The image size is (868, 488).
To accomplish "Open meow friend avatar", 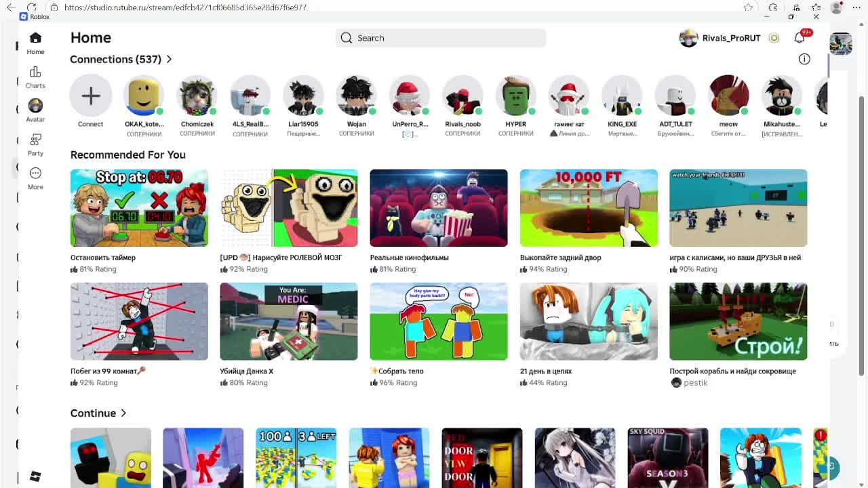I will tap(728, 96).
